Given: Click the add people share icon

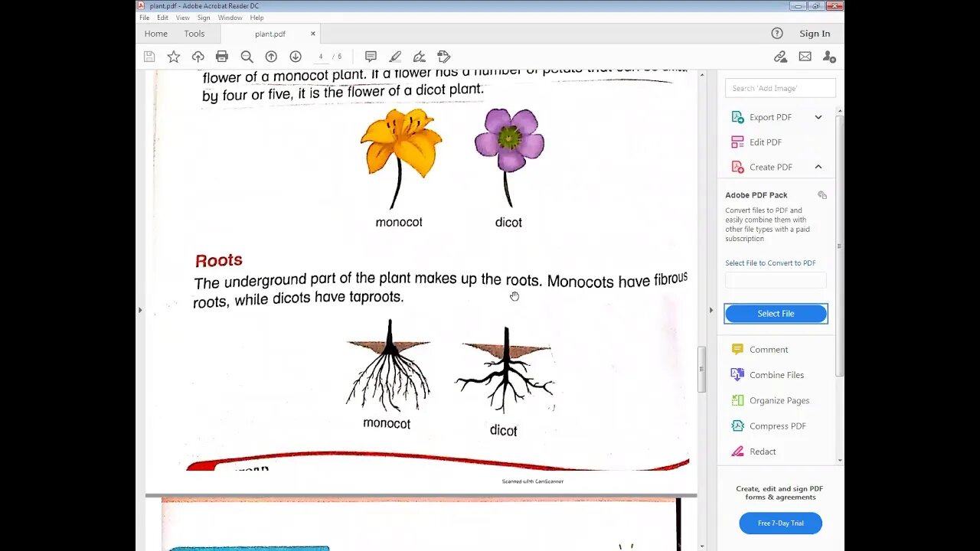Looking at the screenshot, I should tap(829, 57).
